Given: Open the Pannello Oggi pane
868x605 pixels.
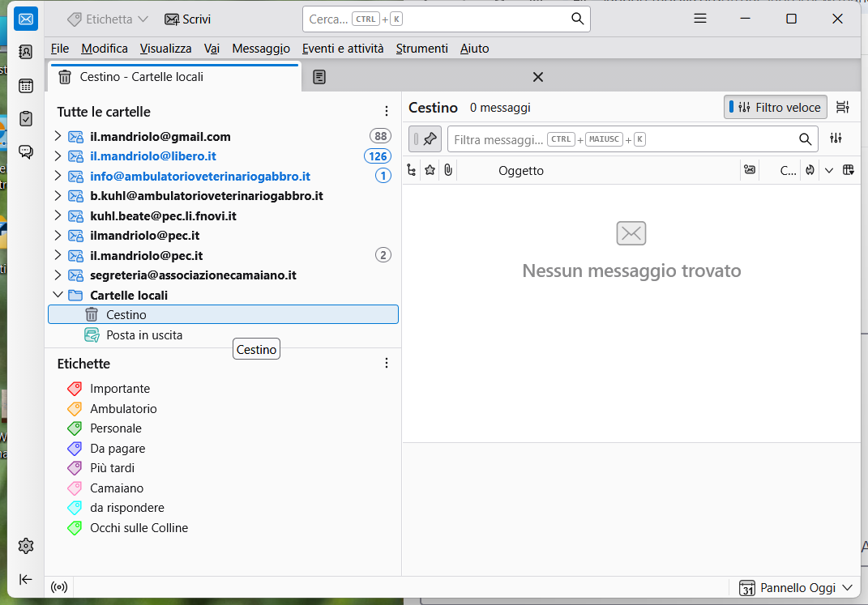Looking at the screenshot, I should coord(796,588).
